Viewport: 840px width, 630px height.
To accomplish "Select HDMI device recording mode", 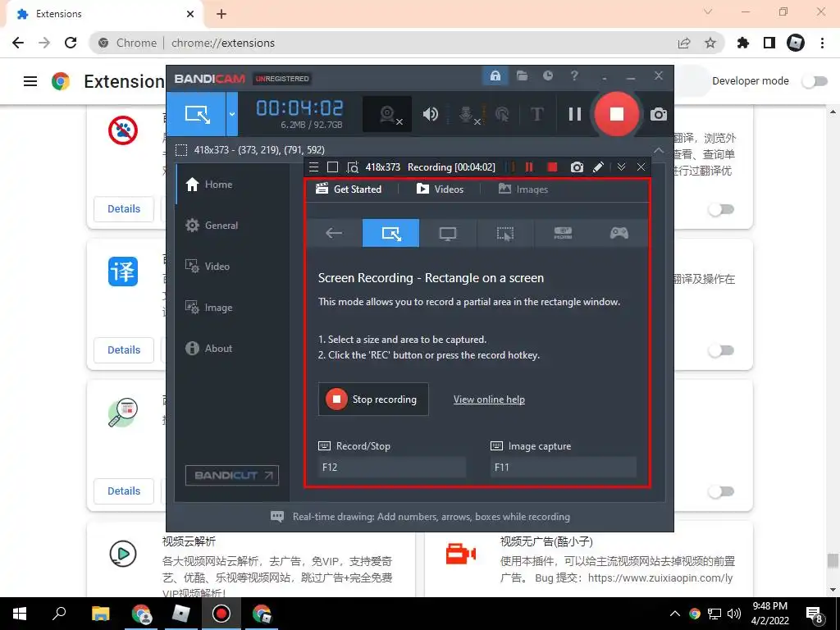I will 563,233.
